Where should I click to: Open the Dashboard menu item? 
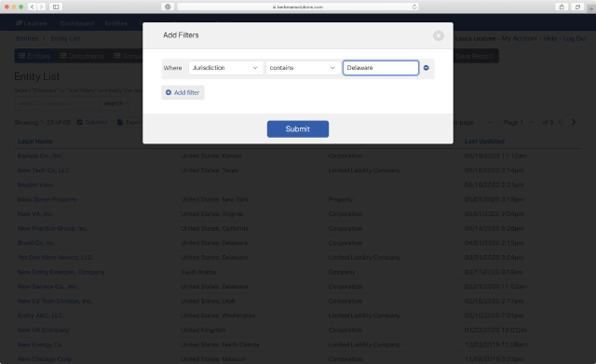coord(76,23)
